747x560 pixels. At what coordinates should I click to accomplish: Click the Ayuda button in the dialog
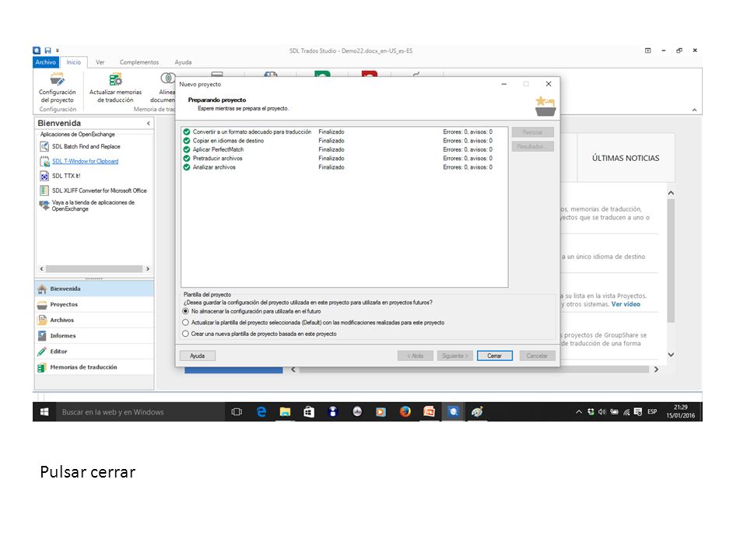[x=197, y=355]
